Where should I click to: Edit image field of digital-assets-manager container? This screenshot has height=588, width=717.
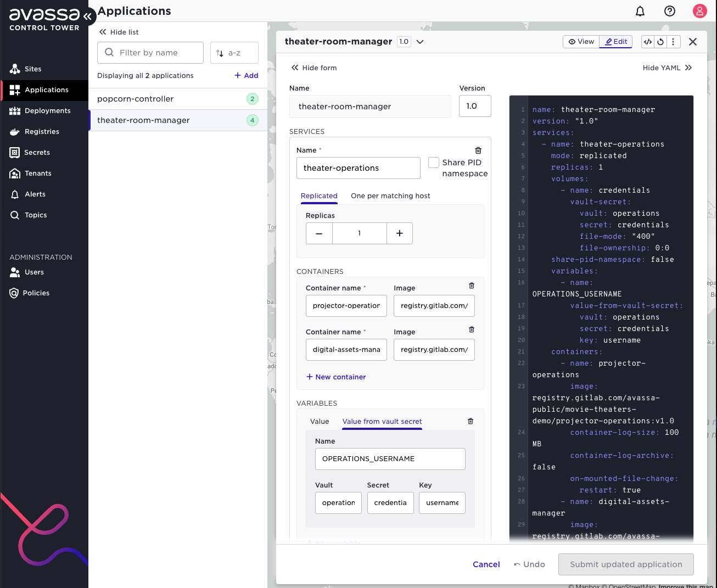pos(434,350)
